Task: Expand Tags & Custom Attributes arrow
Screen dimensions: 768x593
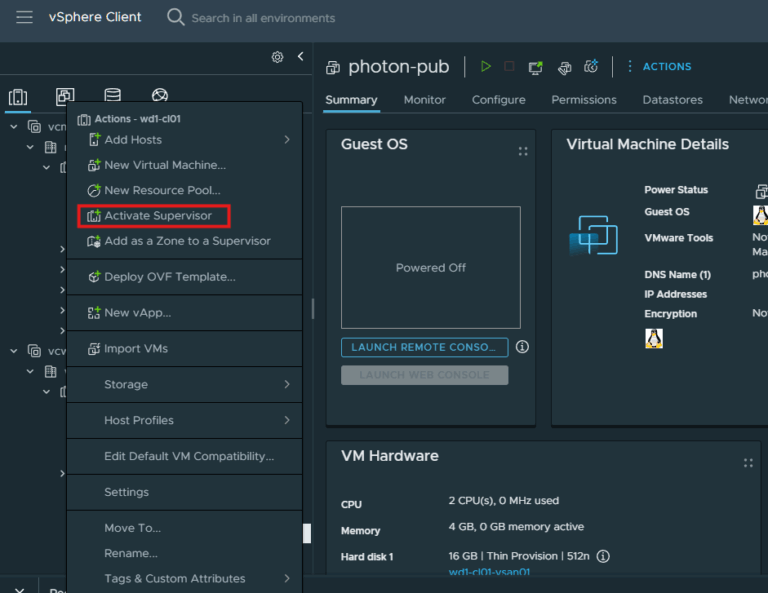Action: (287, 579)
